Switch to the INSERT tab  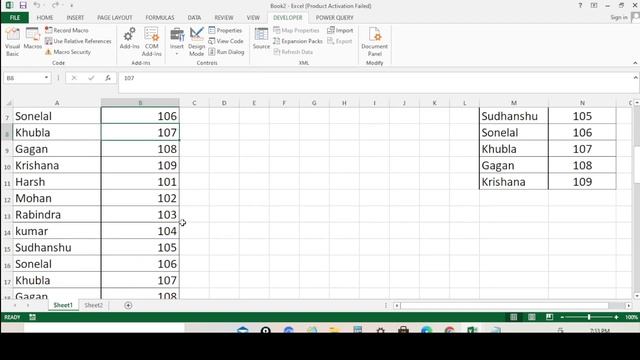click(75, 18)
